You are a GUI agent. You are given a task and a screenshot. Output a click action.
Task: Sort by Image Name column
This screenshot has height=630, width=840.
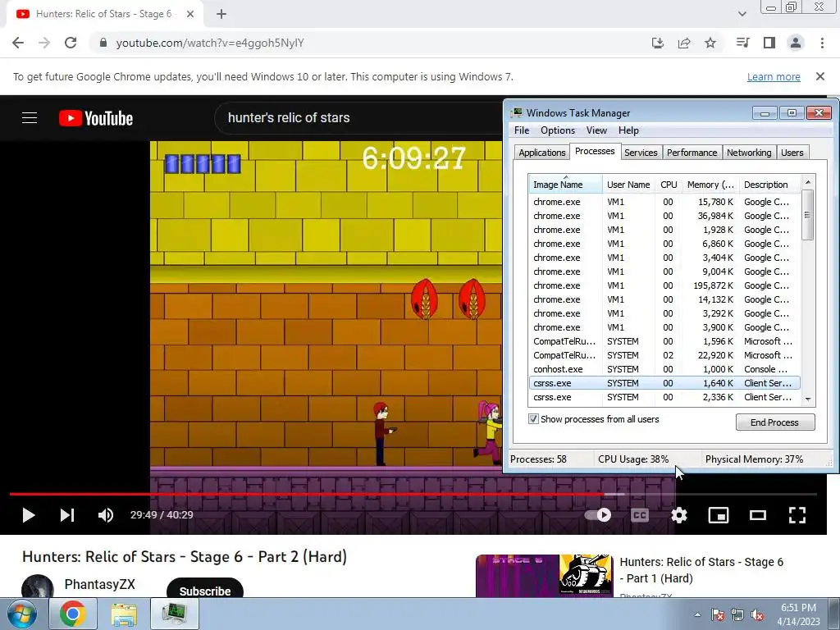point(565,185)
